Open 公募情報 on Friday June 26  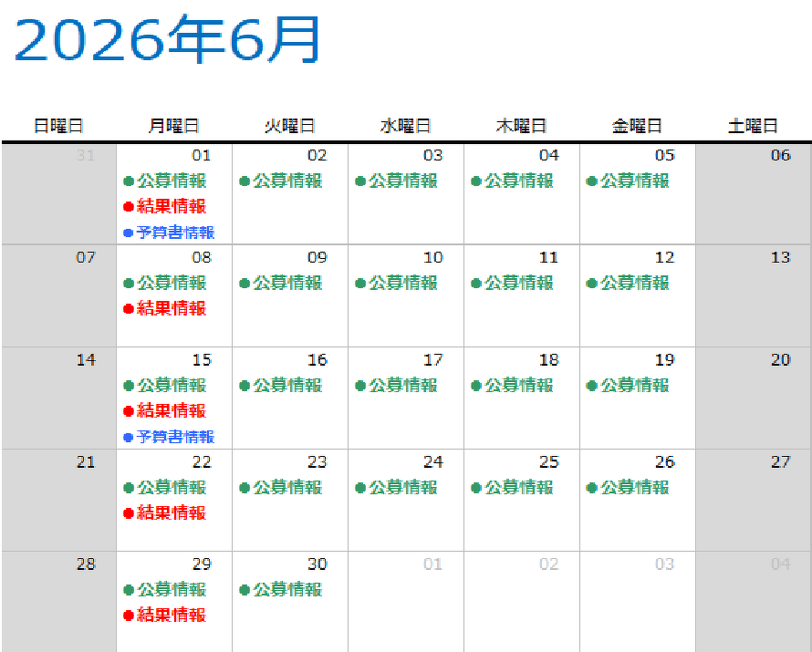pyautogui.click(x=634, y=488)
